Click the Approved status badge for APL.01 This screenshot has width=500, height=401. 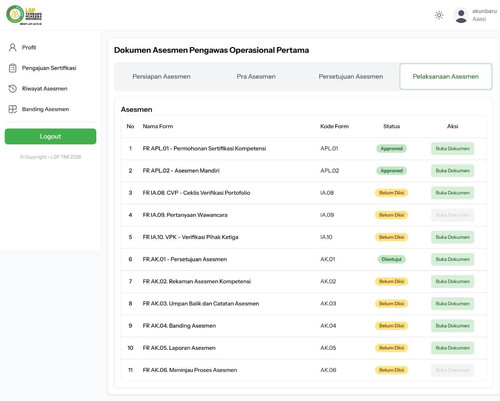pos(391,149)
